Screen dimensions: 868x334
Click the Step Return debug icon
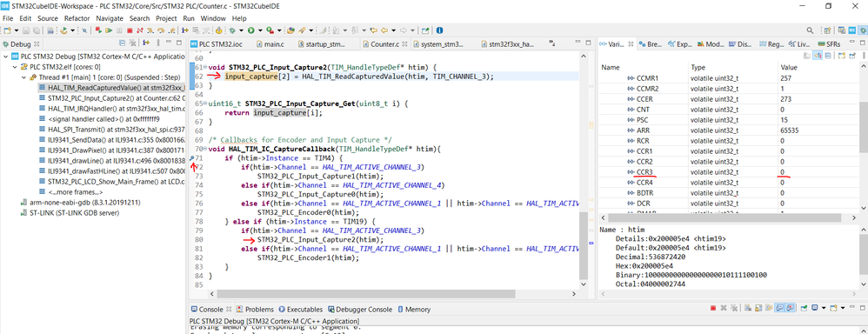click(171, 30)
